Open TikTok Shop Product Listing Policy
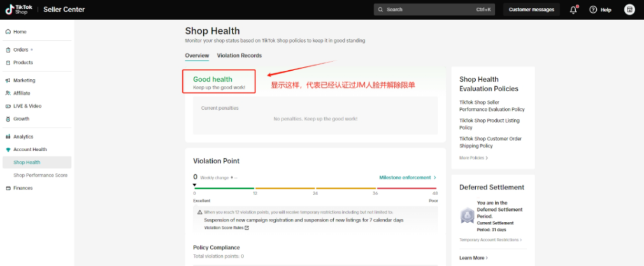 [489, 124]
